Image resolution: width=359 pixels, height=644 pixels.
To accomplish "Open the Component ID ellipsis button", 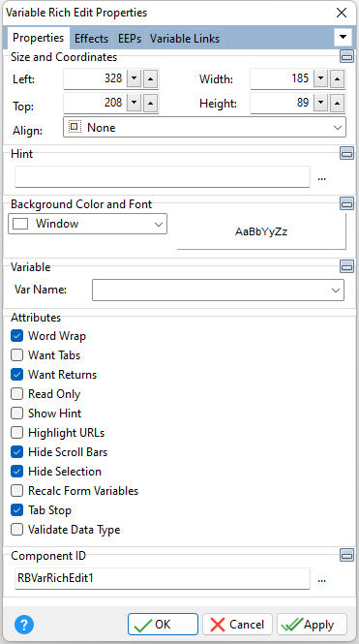I will pos(321,580).
